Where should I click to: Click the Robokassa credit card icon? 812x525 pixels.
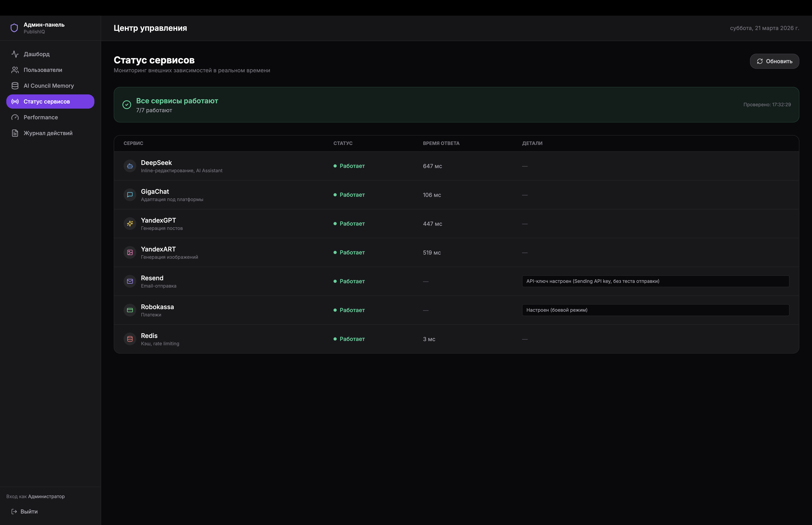point(130,310)
